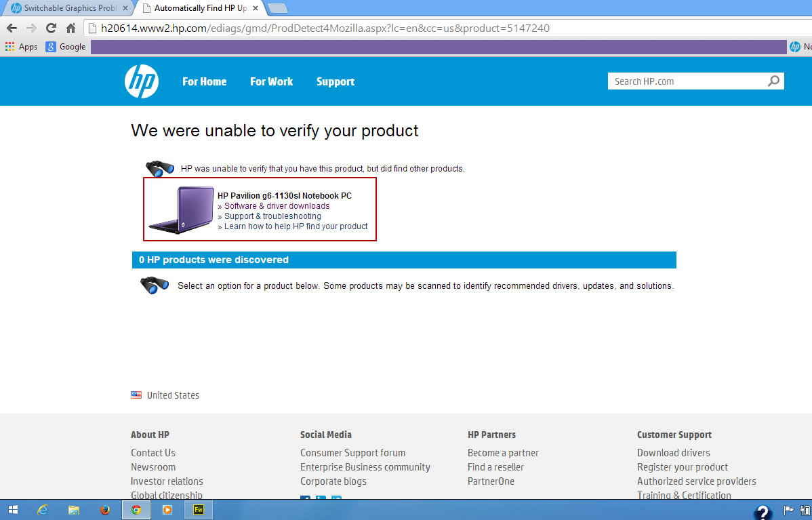Image resolution: width=812 pixels, height=520 pixels.
Task: Open the Apps bookmark grid icon
Action: [9, 47]
